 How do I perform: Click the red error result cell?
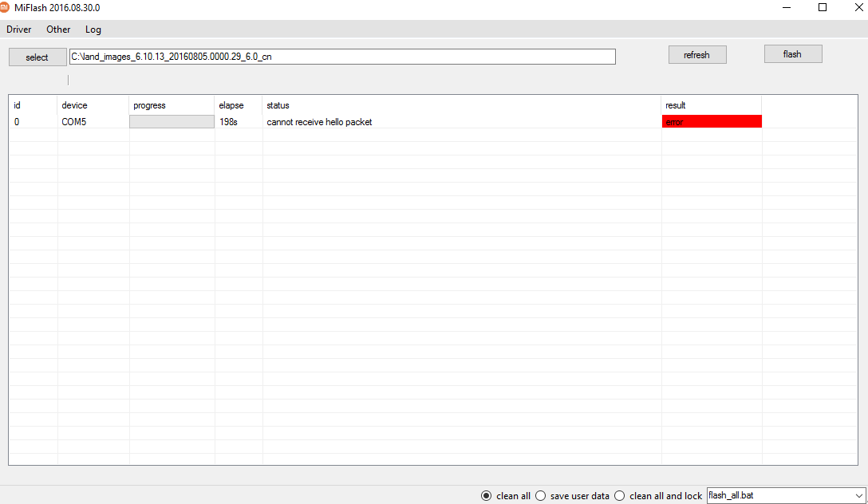click(712, 121)
